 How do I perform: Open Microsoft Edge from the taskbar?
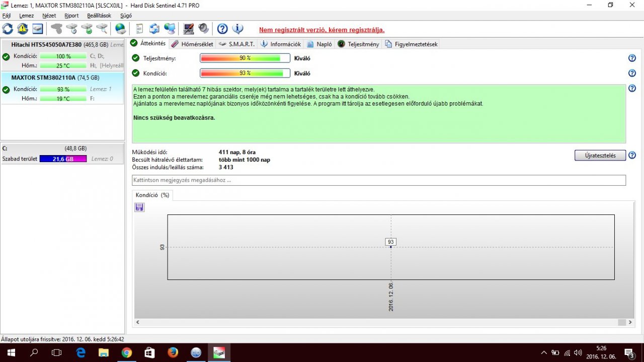(x=81, y=352)
